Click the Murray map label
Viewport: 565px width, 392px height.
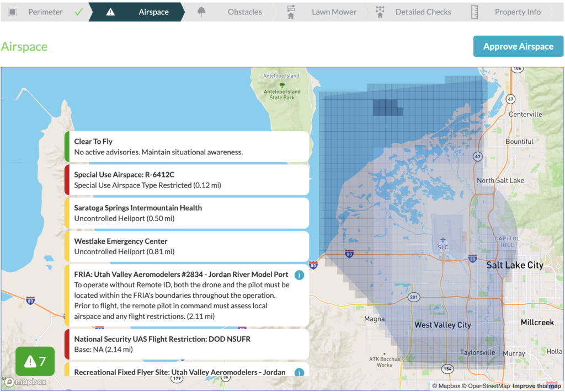tap(514, 353)
